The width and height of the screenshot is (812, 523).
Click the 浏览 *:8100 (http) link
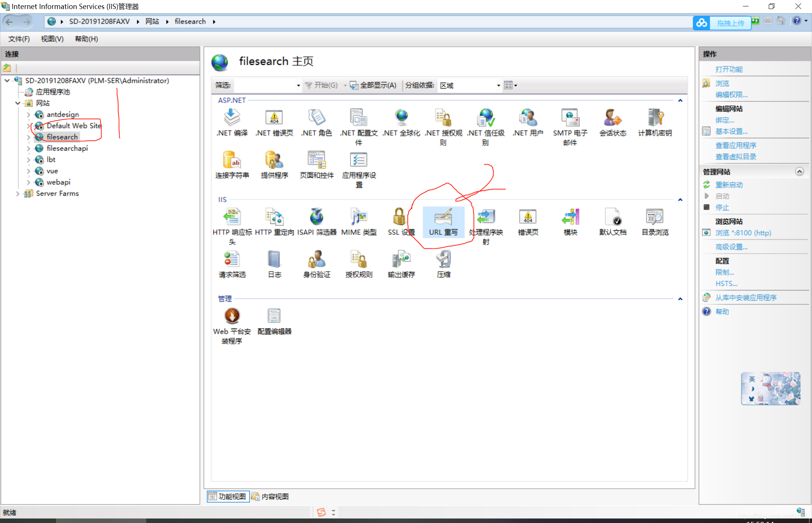click(743, 233)
